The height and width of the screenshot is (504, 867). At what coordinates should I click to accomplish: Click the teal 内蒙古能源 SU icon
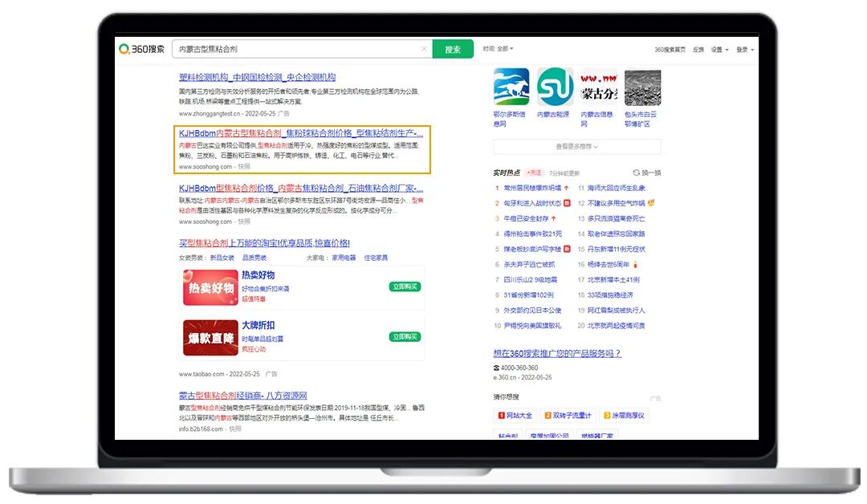click(x=555, y=87)
